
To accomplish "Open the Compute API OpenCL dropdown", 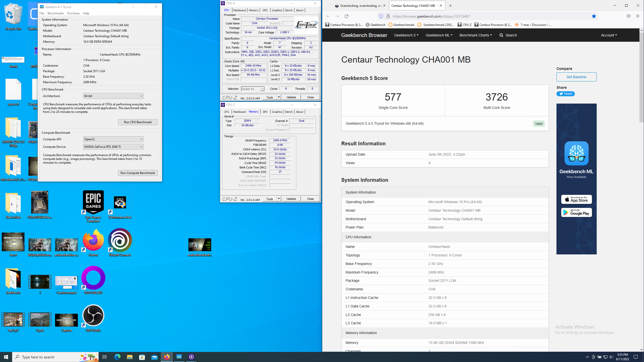I will [113, 139].
